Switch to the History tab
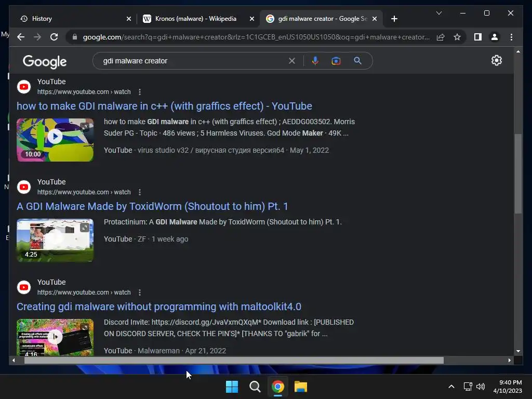Viewport: 532px width, 399px height. [72, 19]
